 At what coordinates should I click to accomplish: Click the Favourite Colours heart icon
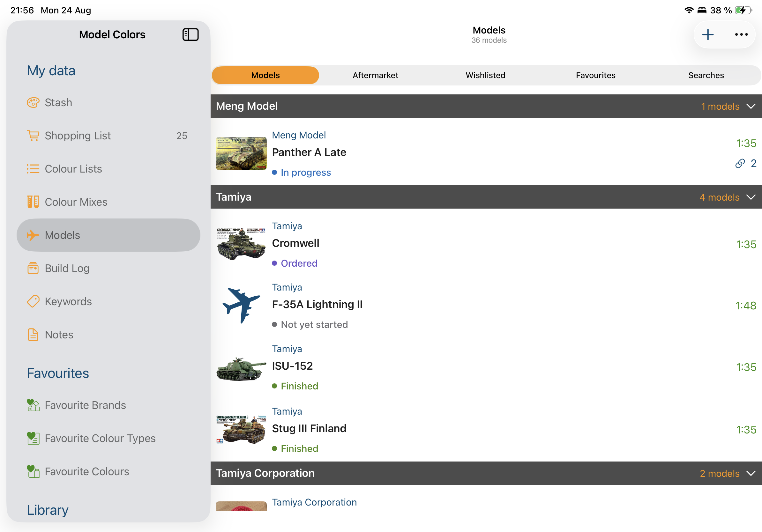[x=33, y=471]
